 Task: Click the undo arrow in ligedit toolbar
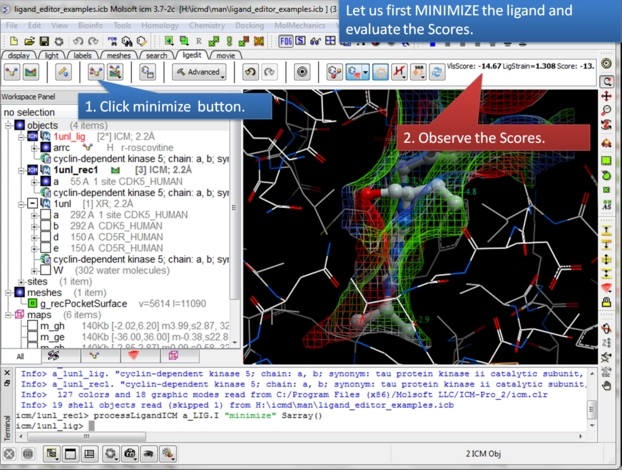(x=249, y=73)
